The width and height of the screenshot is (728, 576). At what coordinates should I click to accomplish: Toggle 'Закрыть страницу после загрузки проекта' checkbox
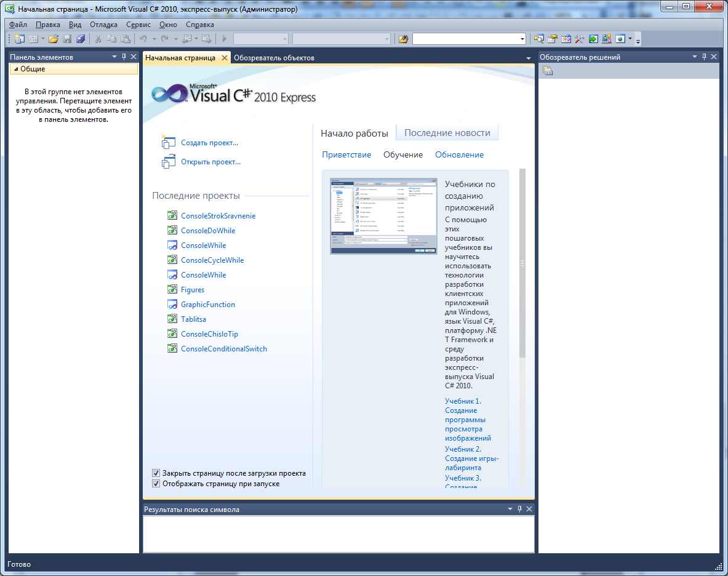click(x=156, y=473)
